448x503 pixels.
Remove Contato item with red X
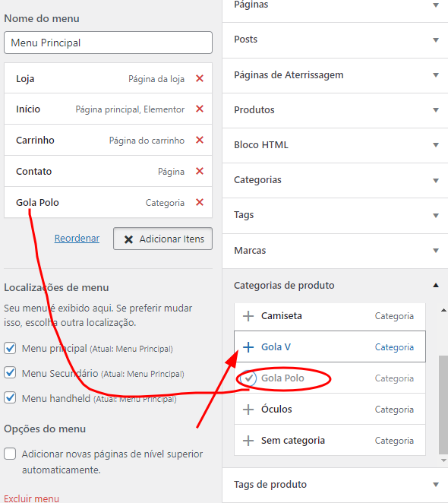point(200,171)
